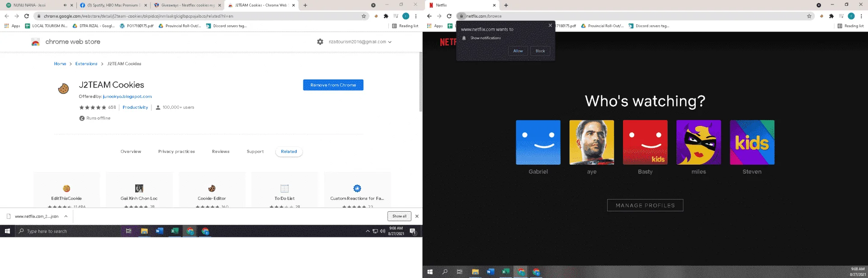Viewport: 868px width, 278px height.
Task: Close the Netflix notification permission popup
Action: coord(550,25)
